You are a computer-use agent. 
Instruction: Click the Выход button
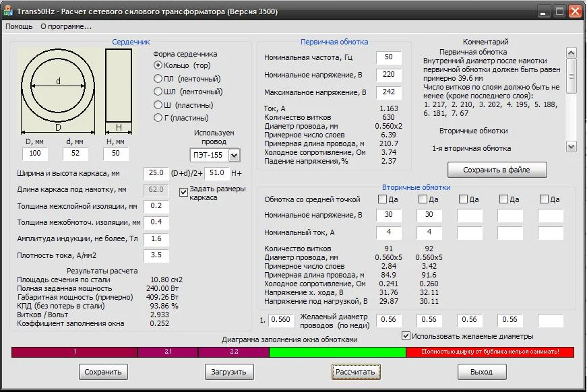coord(482,371)
